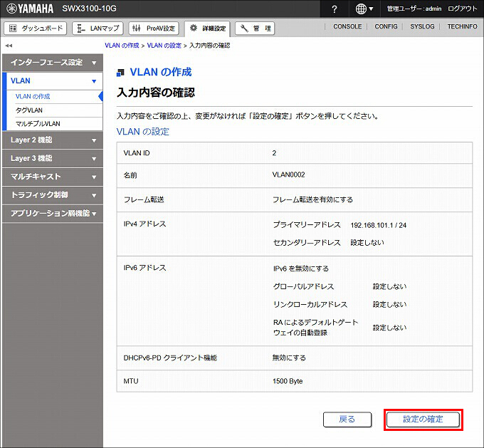Click the フレーム転送を有効にする value
The height and width of the screenshot is (448, 484).
312,200
